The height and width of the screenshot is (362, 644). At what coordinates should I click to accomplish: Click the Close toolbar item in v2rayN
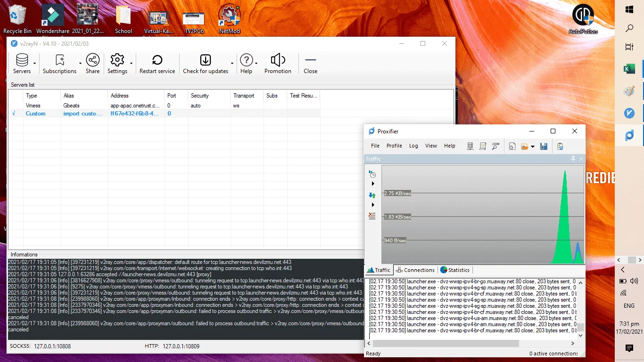310,64
